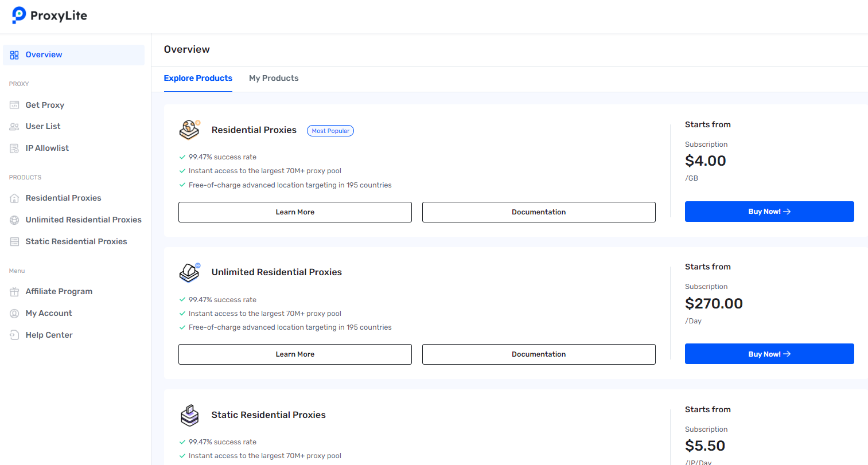Image resolution: width=868 pixels, height=465 pixels.
Task: Click Buy Now for $4.00 Residential Proxies
Action: coord(769,212)
